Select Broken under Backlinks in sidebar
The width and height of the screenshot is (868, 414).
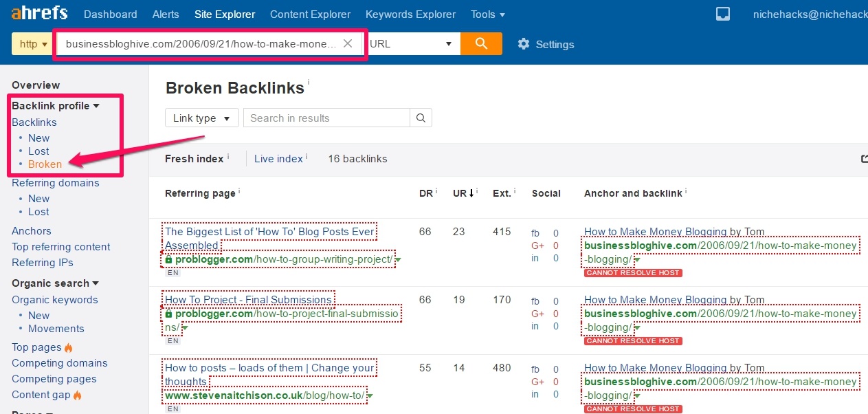[x=45, y=164]
